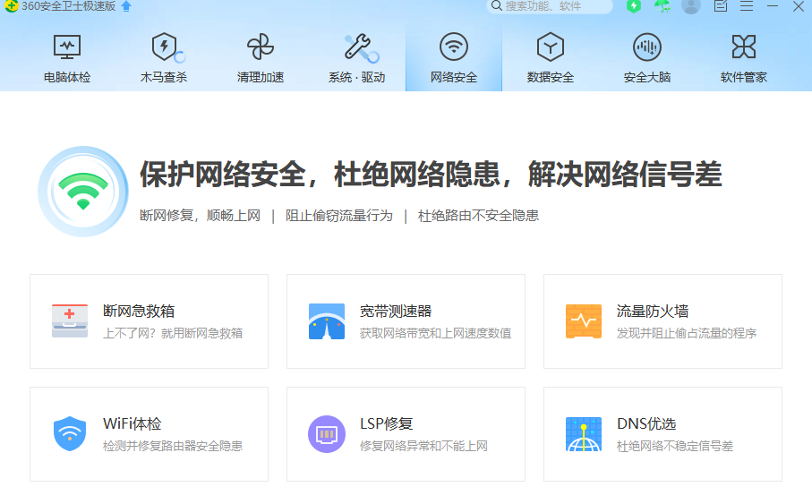Open the user account avatar

690,6
